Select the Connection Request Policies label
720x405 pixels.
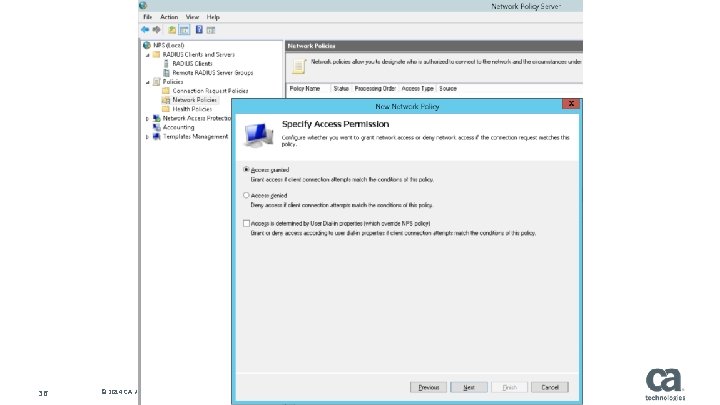coord(210,91)
